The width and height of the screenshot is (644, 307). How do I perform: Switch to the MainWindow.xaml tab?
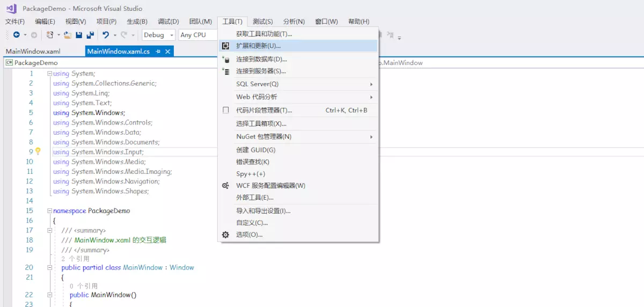point(33,52)
